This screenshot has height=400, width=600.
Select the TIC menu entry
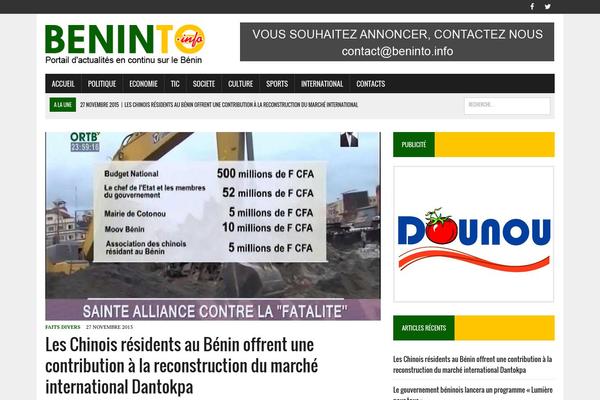coord(175,84)
